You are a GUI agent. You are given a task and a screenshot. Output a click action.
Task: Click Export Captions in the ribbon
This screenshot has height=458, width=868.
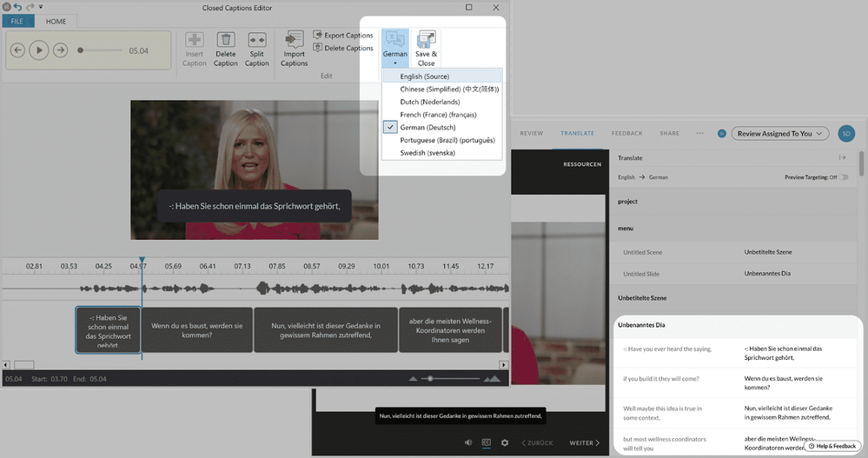click(x=343, y=36)
